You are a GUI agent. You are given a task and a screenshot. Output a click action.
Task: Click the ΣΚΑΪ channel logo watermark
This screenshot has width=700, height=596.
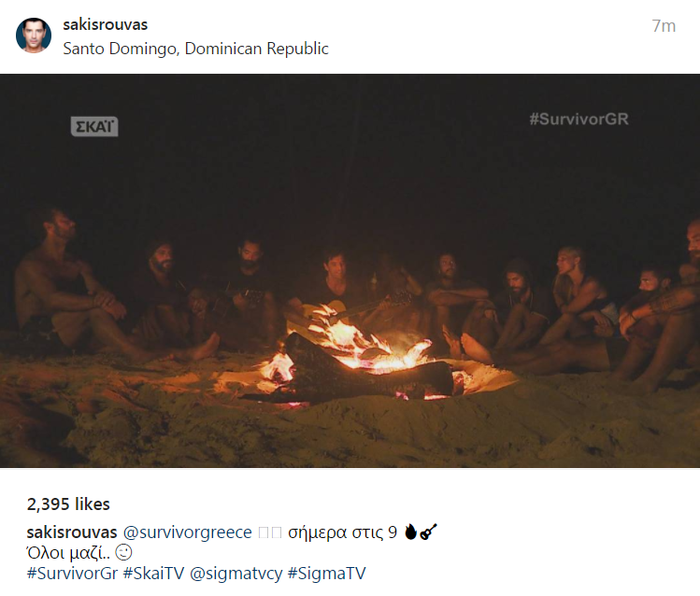[x=94, y=127]
